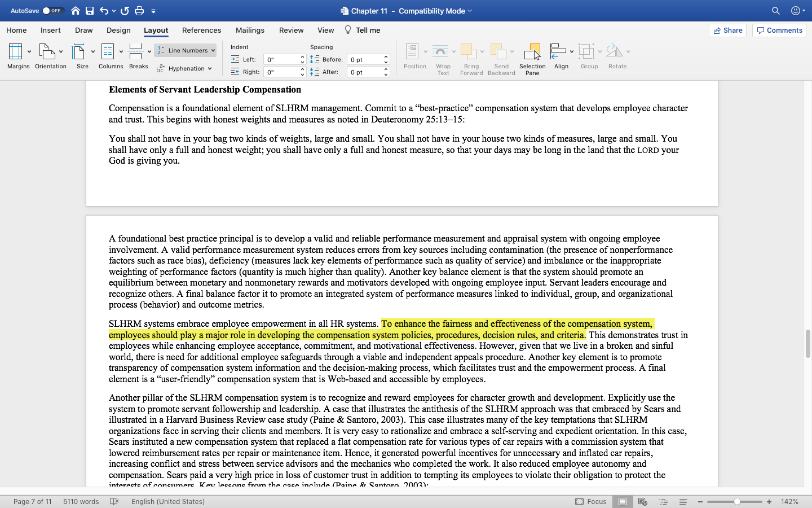This screenshot has height=508, width=812.
Task: Expand the Send Backward dropdown arrow
Action: click(x=512, y=51)
